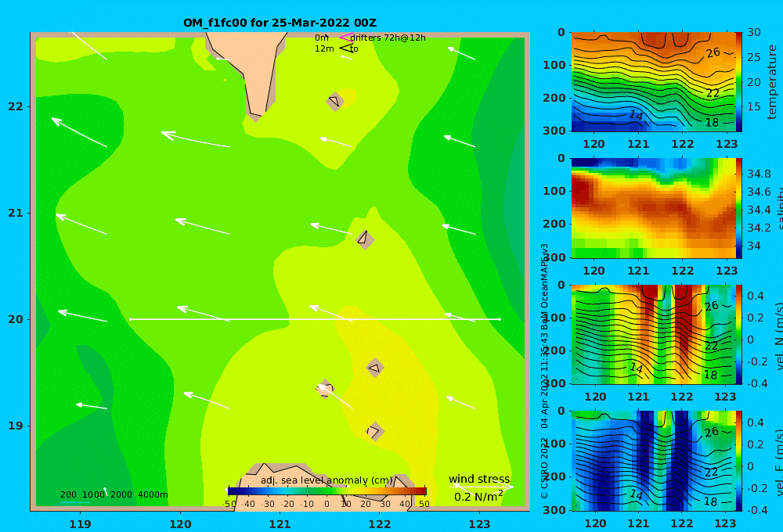Click the southernmost small island near 19N 122E
The height and width of the screenshot is (532, 783).
tap(375, 431)
